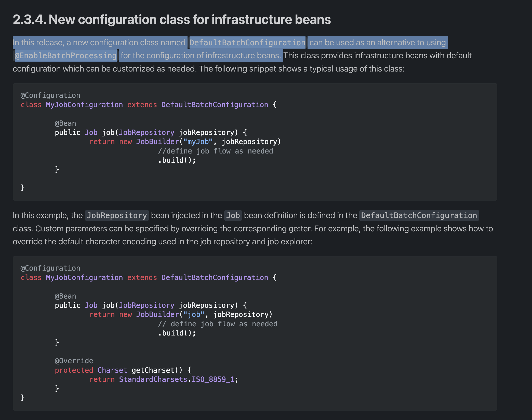Click the "job" string in second snippet

tap(194, 314)
